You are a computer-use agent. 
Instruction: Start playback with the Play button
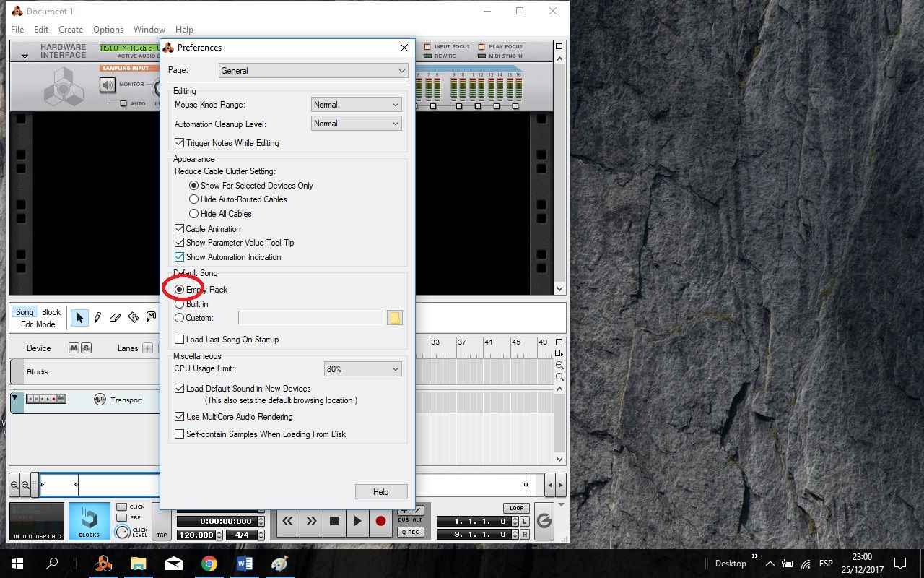(357, 521)
